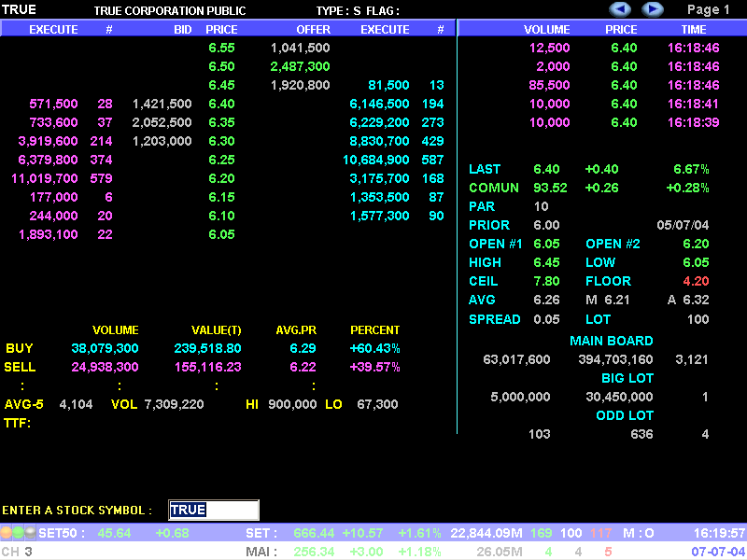Select the LAST price 6.40 value

(x=546, y=169)
